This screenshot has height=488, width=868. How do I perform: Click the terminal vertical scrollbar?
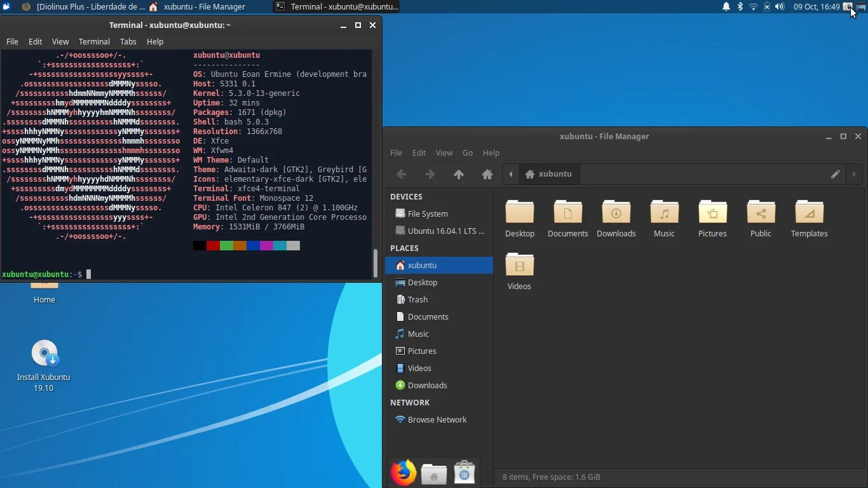(376, 263)
